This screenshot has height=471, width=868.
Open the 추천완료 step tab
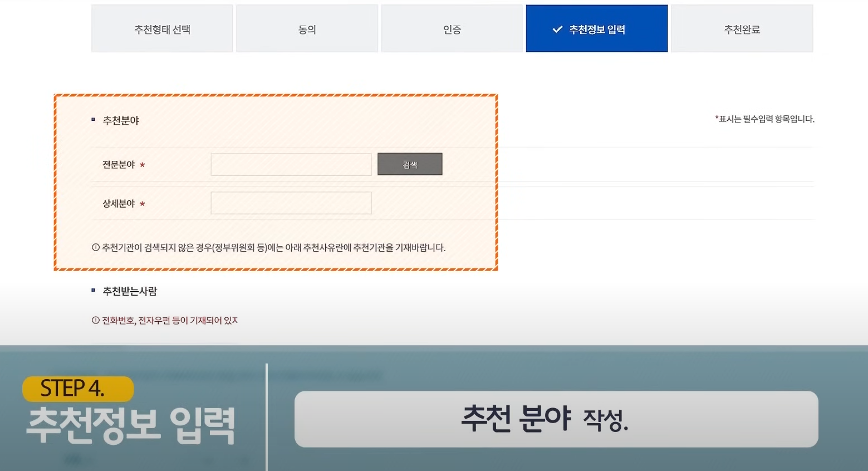point(742,29)
